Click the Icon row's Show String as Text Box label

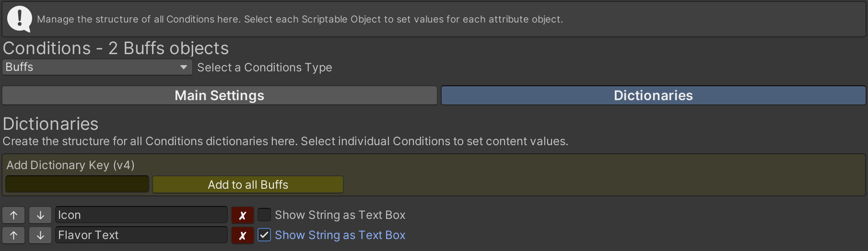pos(340,215)
